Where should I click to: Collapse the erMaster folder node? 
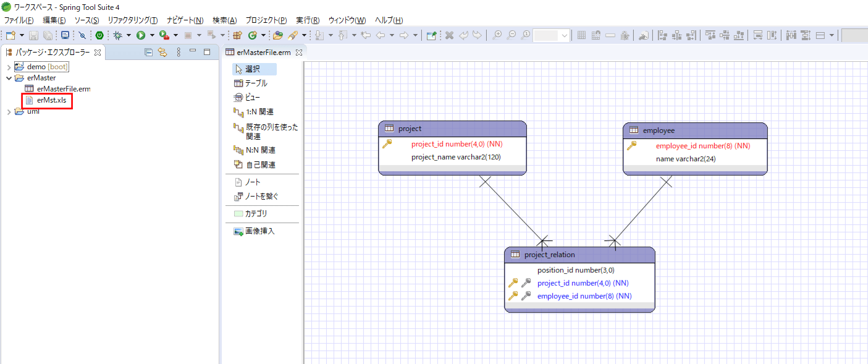(9, 78)
